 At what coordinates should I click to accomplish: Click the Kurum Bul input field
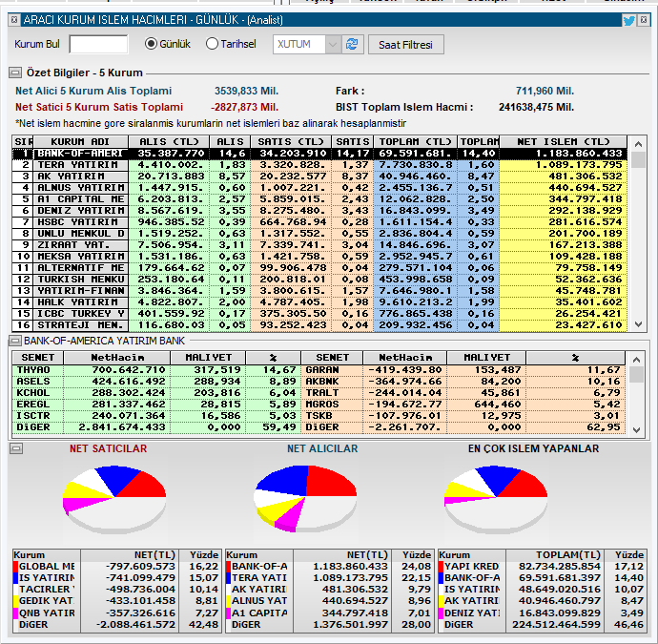pyautogui.click(x=98, y=44)
